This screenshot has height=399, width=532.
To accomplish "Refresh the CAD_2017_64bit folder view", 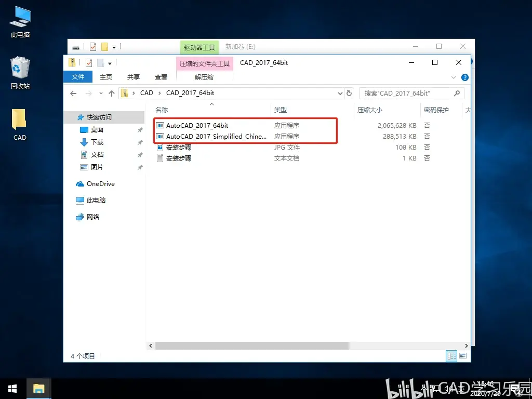I will click(x=349, y=94).
